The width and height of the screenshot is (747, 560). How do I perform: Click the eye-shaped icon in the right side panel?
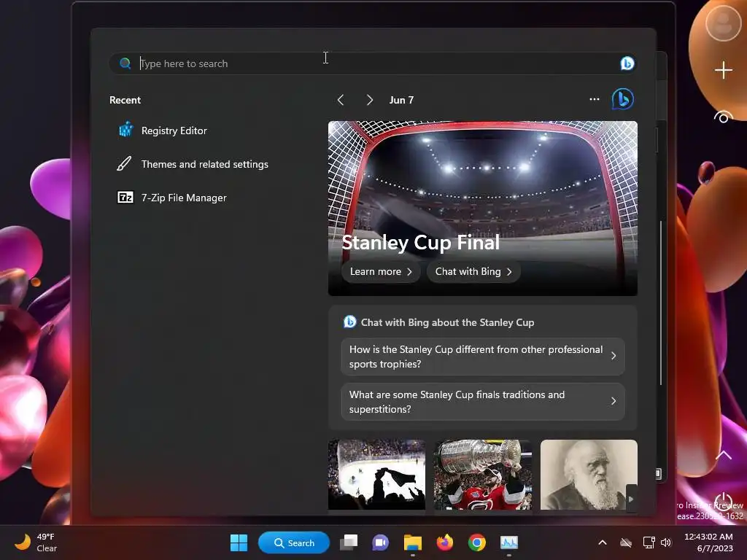pyautogui.click(x=723, y=117)
